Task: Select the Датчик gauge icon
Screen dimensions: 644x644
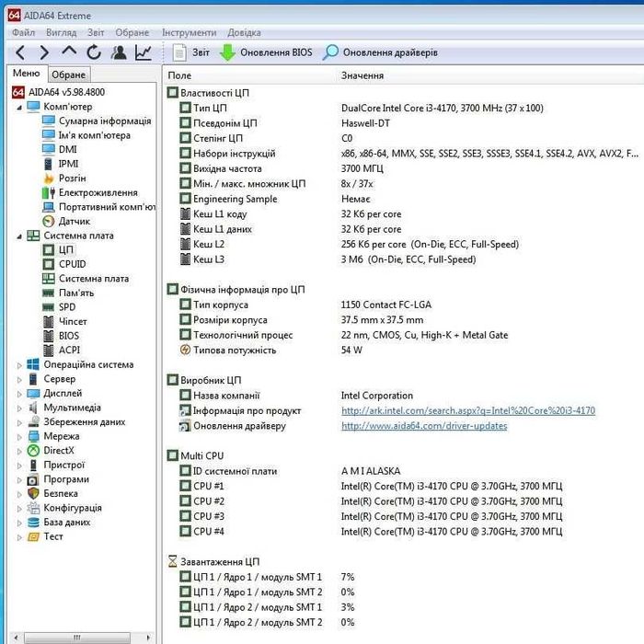Action: tap(49, 222)
